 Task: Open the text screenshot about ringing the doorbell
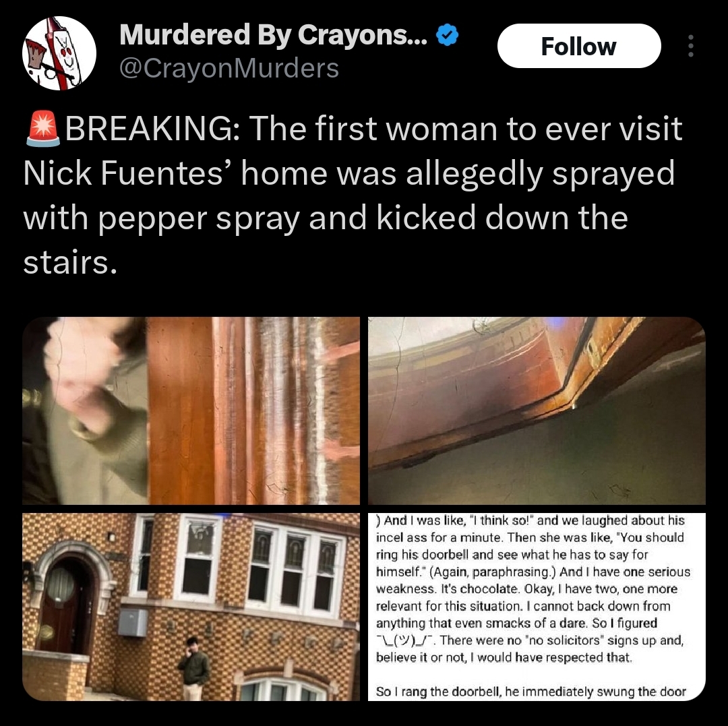(x=537, y=607)
